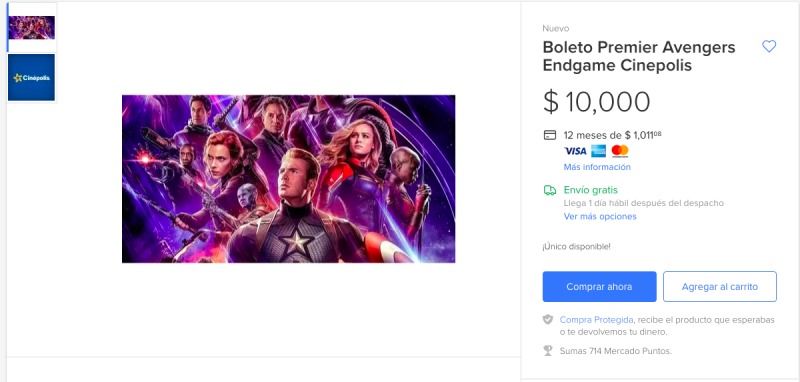Select the Avengers poster thumbnail

coord(32,28)
